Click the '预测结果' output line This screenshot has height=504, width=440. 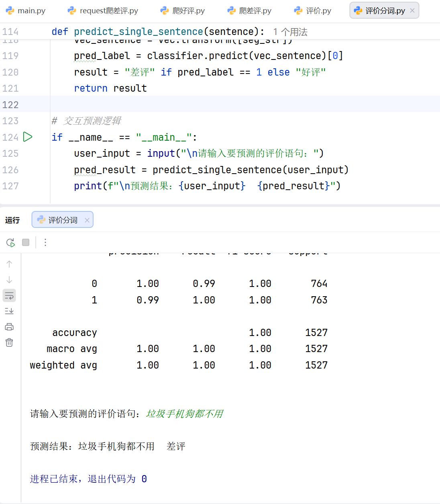[108, 447]
